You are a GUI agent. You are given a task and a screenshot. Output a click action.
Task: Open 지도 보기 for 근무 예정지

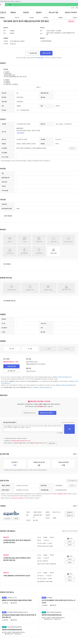point(72,148)
